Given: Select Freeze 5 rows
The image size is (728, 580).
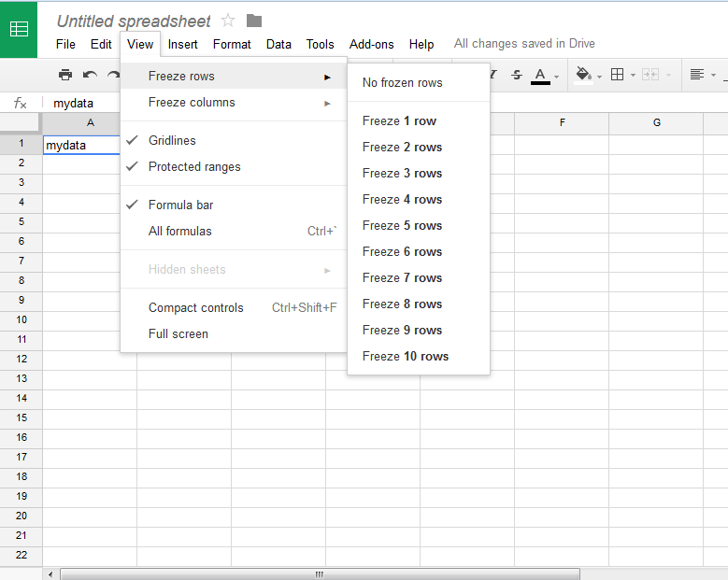Looking at the screenshot, I should pos(419,225).
